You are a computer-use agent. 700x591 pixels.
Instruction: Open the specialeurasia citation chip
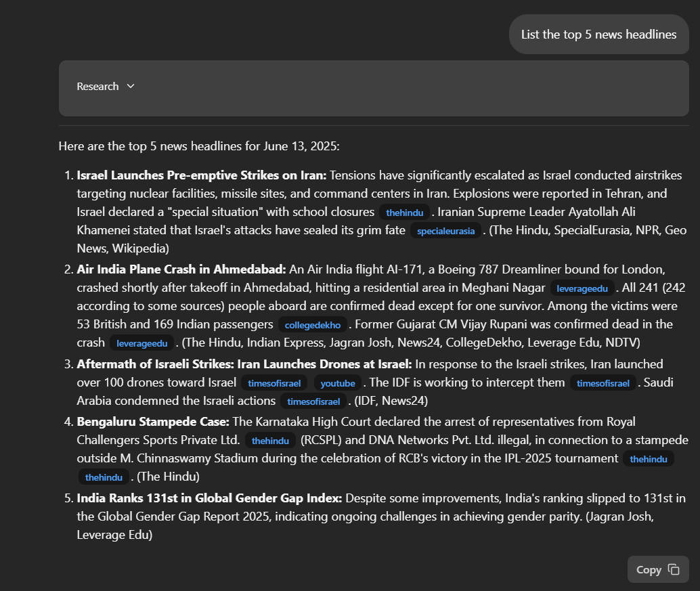pyautogui.click(x=445, y=231)
